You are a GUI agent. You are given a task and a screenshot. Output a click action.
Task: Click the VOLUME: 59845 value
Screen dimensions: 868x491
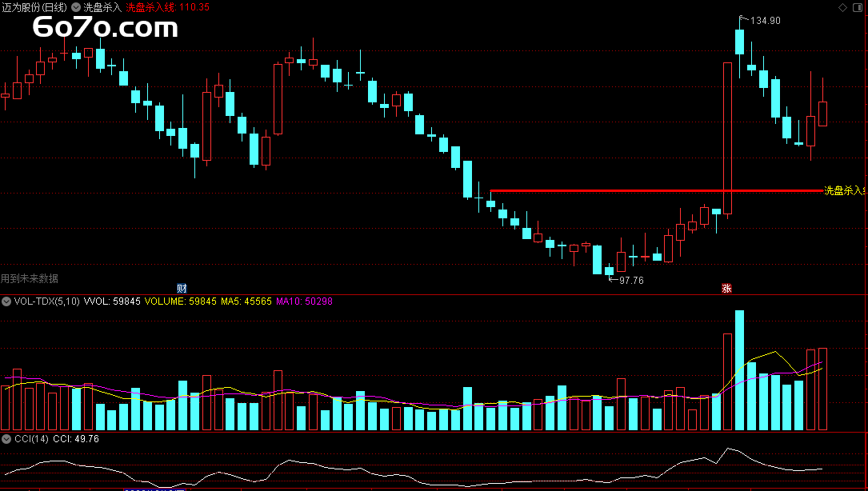coord(181,301)
